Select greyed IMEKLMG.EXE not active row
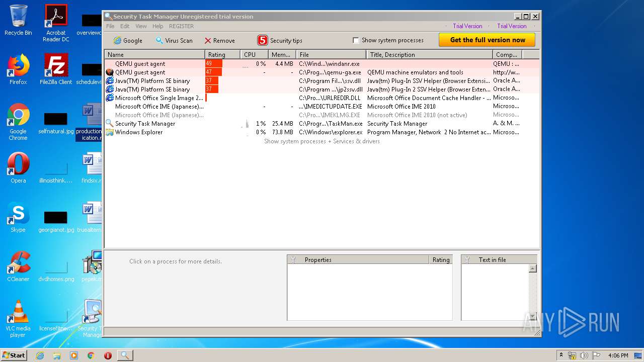Viewport: 644px width, 362px height. tap(322, 115)
